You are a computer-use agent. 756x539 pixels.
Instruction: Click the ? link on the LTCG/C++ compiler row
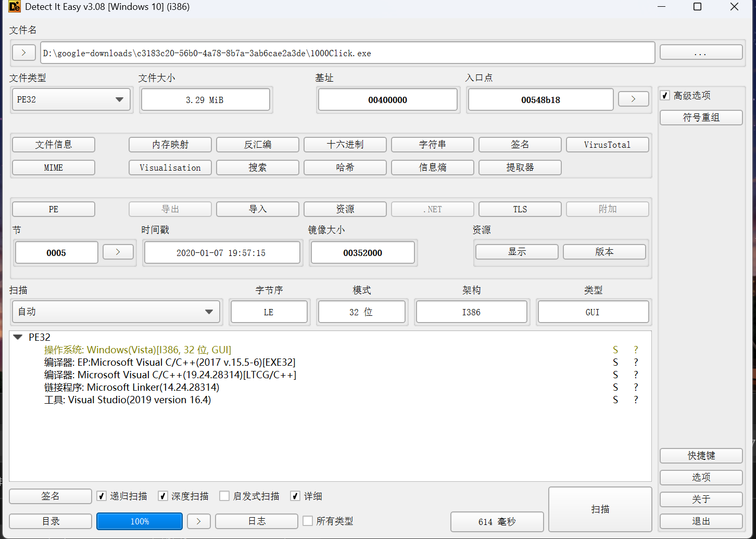[x=636, y=375]
